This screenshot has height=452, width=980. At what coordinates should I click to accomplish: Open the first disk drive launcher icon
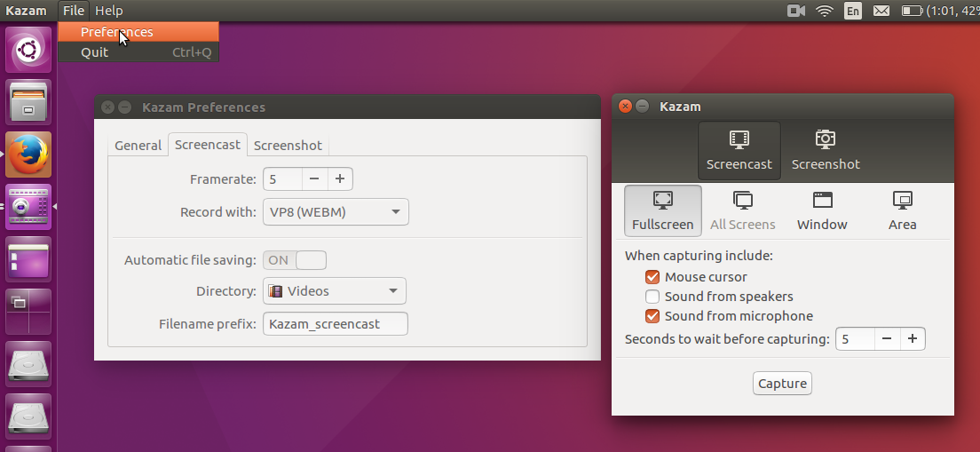(x=28, y=364)
